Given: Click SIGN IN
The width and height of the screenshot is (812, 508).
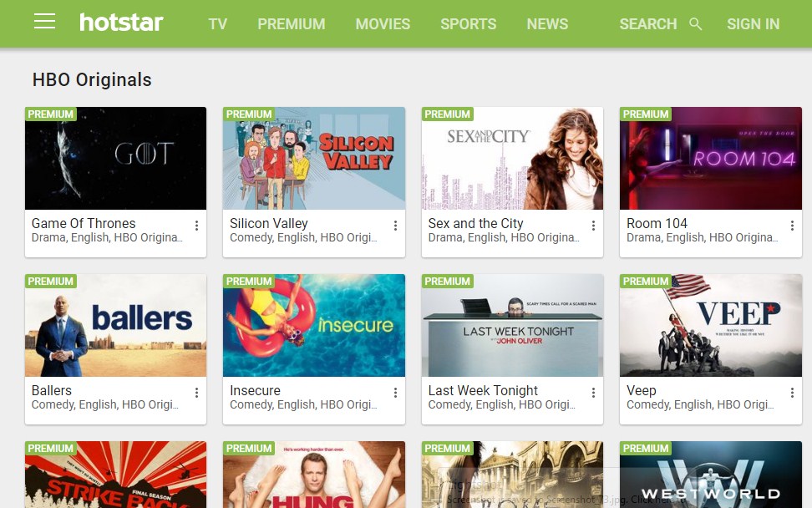Looking at the screenshot, I should [x=753, y=24].
